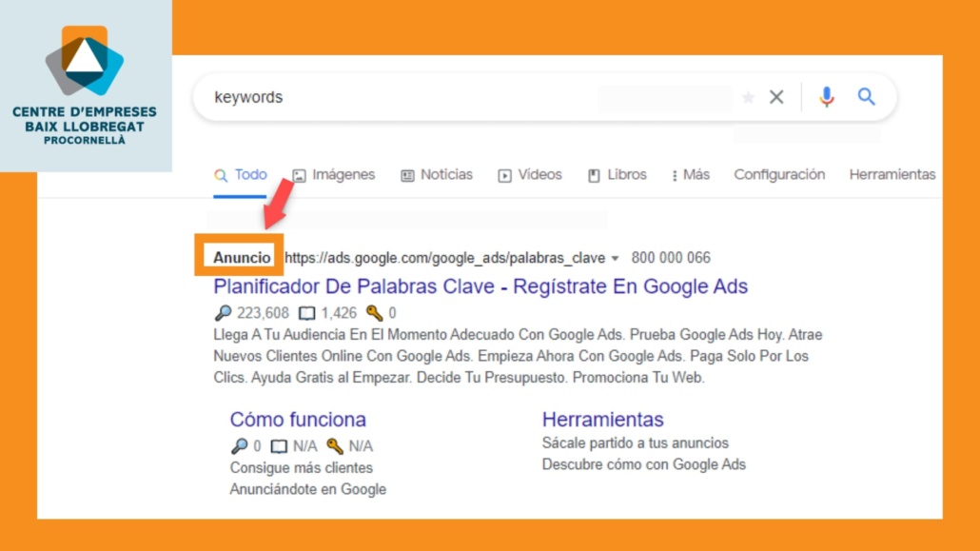
Task: Switch to the Imágenes tab
Action: click(334, 175)
